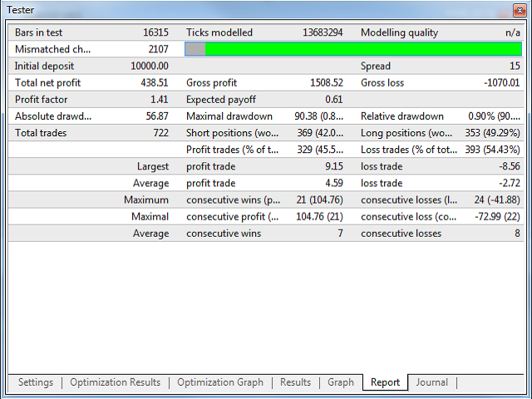Viewport: 532px width, 399px height.
Task: Open the Journal tab
Action: coord(431,382)
